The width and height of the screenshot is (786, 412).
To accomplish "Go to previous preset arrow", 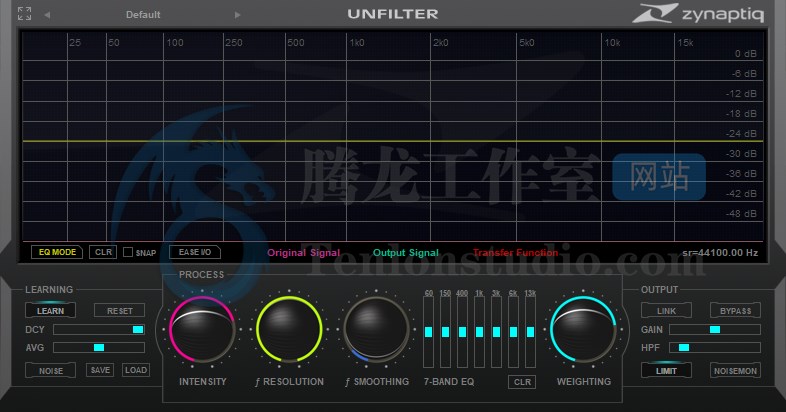I will [x=47, y=15].
